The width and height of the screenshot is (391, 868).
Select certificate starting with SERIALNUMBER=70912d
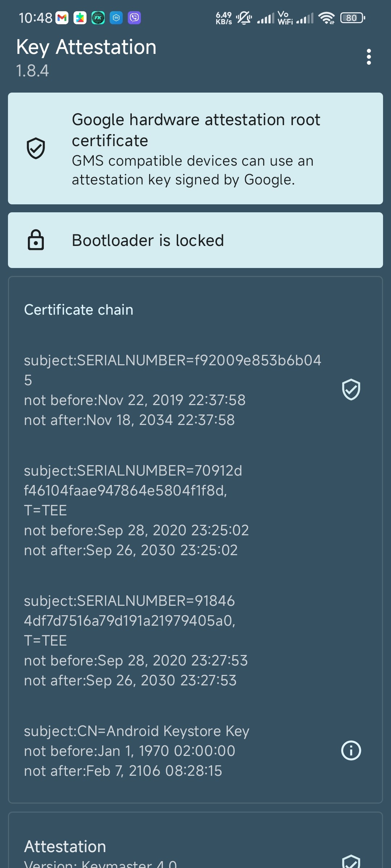pos(195,510)
